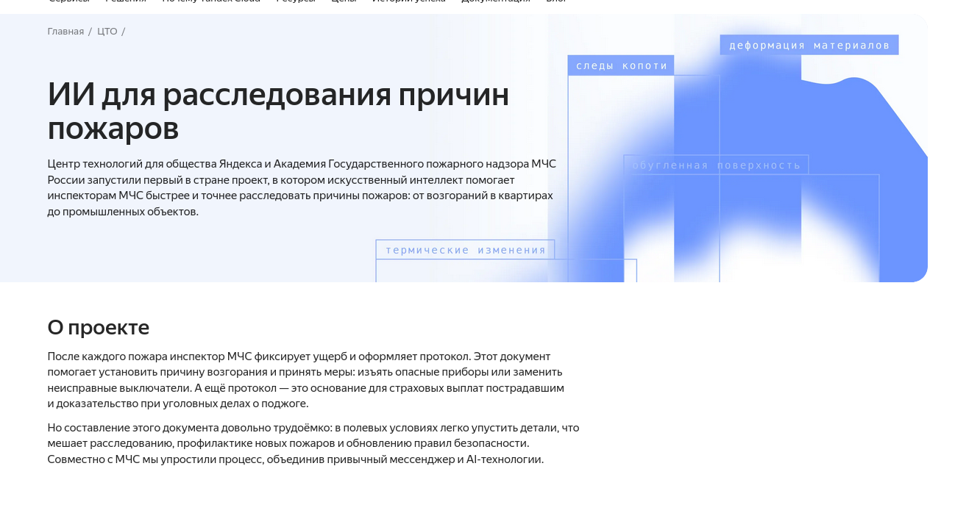Image resolution: width=980 pixels, height=516 pixels.
Task: Expand the Решения navigation menu
Action: click(125, 1)
